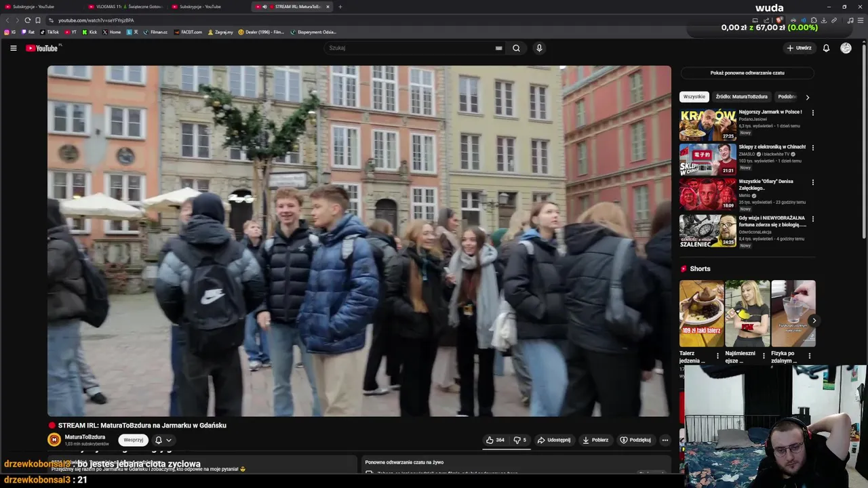This screenshot has height=488, width=868.
Task: Open Sklepy z elektroniką w Chinach thumbnail
Action: pos(708,159)
